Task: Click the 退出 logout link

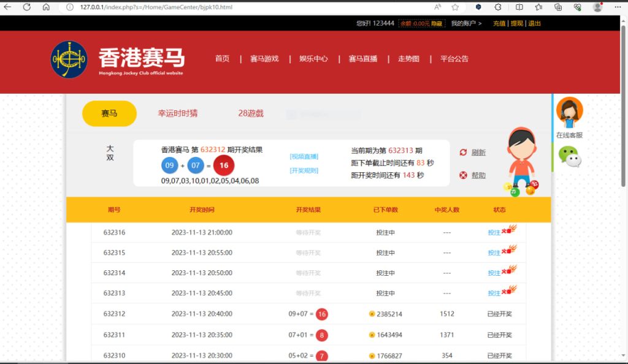Action: coord(534,23)
